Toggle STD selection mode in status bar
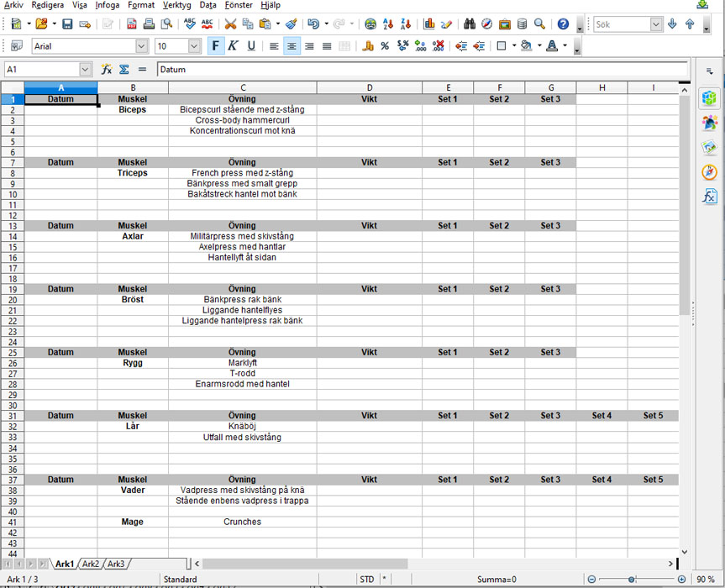This screenshot has width=725, height=588. point(366,580)
